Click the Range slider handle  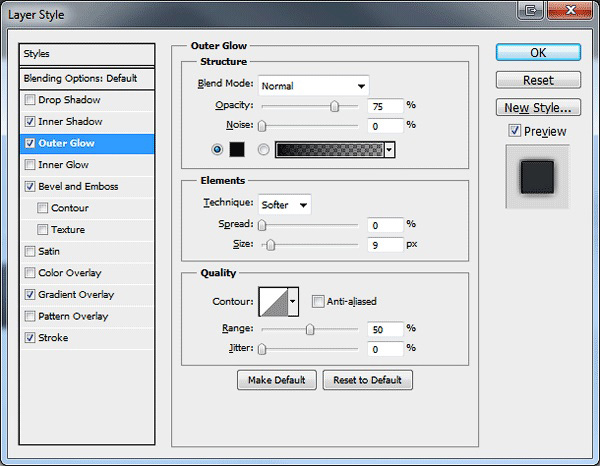[x=310, y=329]
